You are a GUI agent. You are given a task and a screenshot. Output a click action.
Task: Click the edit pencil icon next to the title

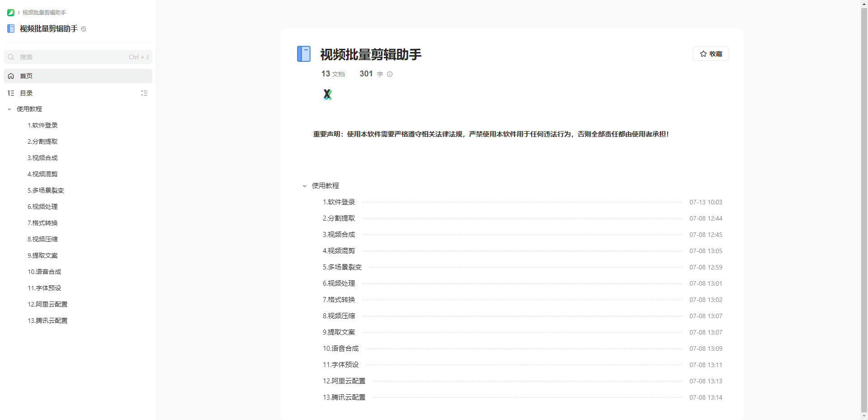84,29
